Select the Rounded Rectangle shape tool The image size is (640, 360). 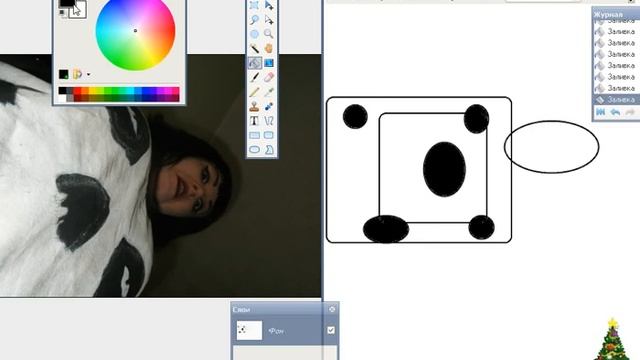pos(269,135)
